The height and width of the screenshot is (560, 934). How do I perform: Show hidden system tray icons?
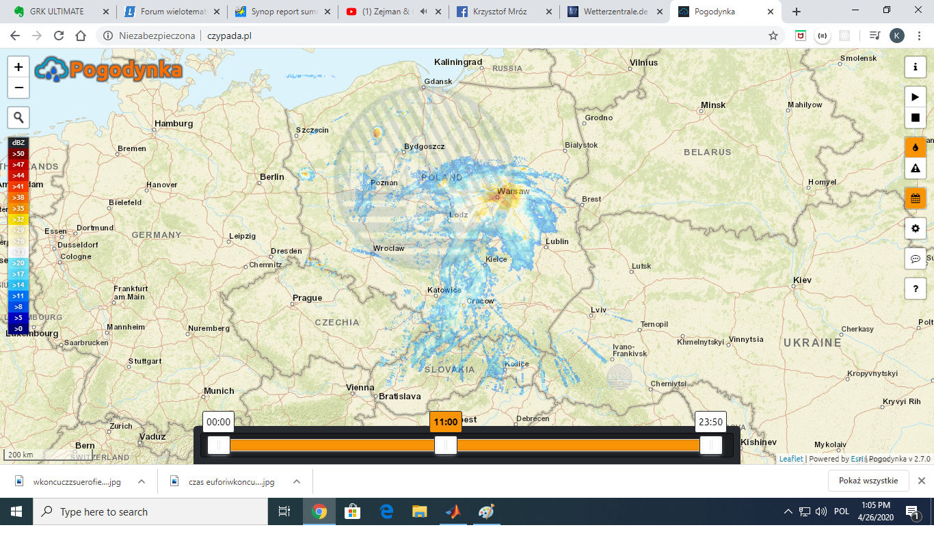788,511
